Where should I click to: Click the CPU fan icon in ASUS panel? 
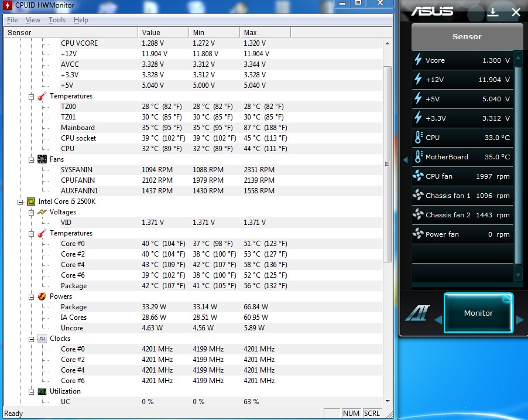pos(418,176)
